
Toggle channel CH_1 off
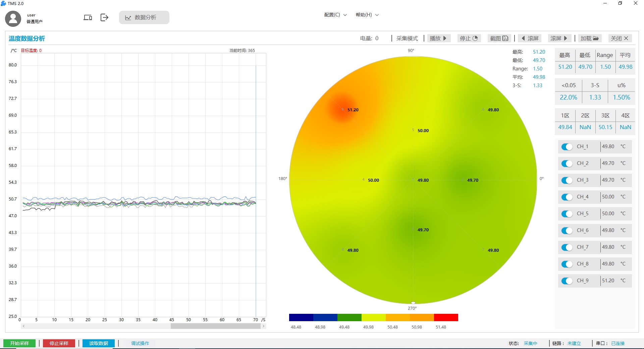(567, 147)
